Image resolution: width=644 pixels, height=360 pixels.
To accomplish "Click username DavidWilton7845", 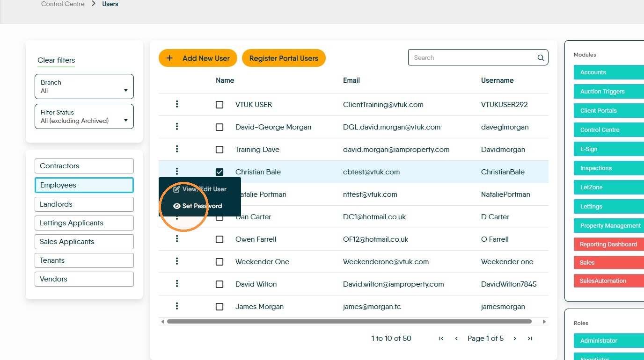I will [x=509, y=284].
